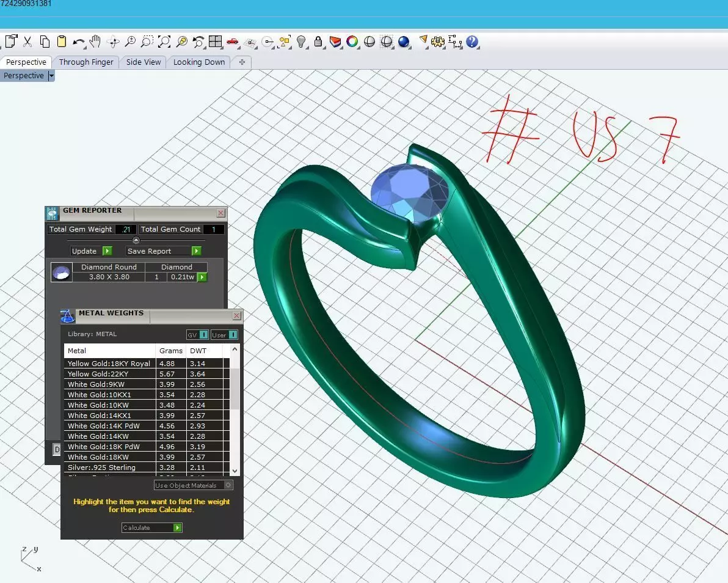Image resolution: width=728 pixels, height=583 pixels.
Task: Click the Copy icon in toolbar
Action: coord(45,42)
